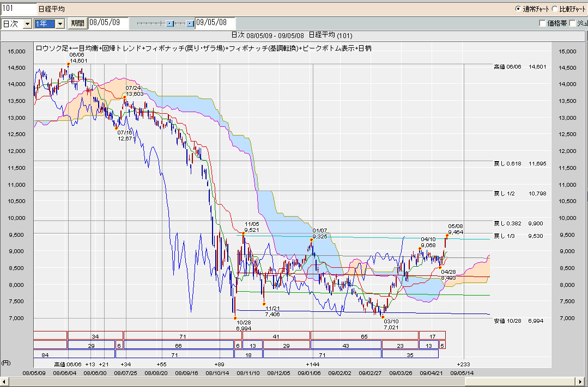Screen dimensions: 588x387
Task: Click the blue day-count box labeled 66
Action: [x=179, y=345]
